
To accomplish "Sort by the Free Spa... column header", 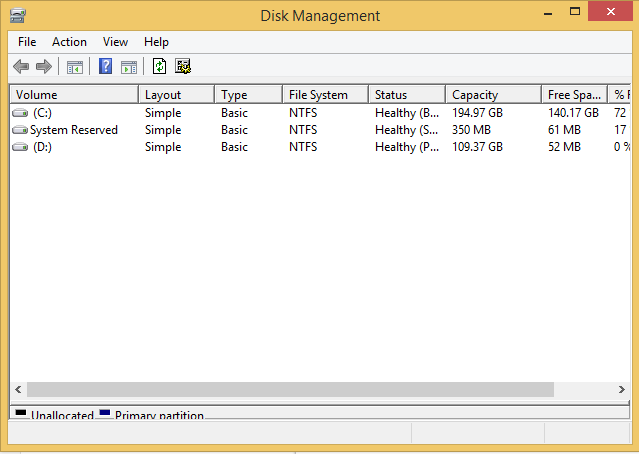I will pyautogui.click(x=575, y=95).
